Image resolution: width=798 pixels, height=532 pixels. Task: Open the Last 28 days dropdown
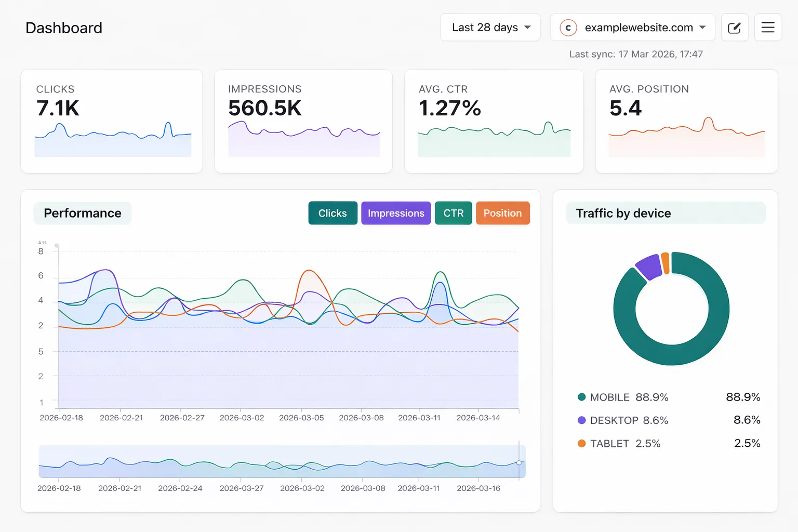[490, 28]
